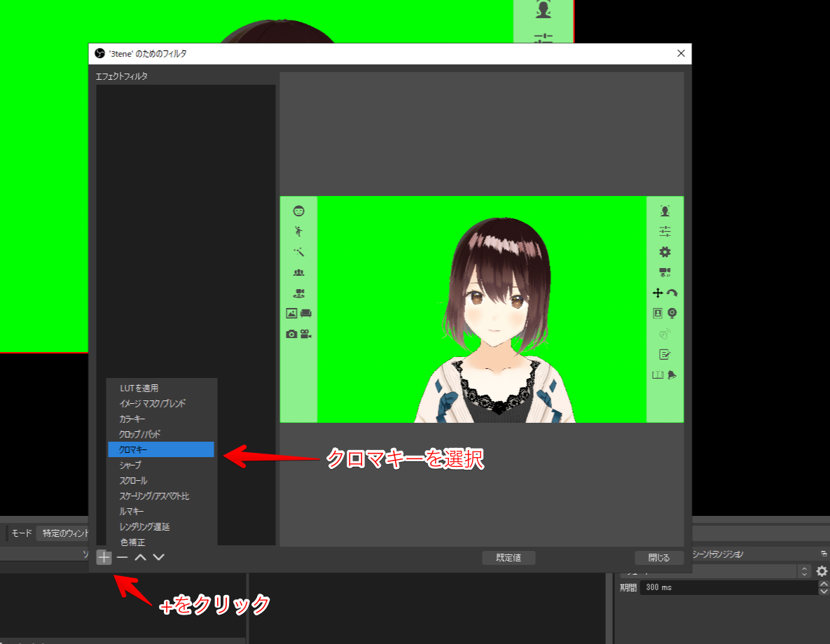Image resolution: width=830 pixels, height=644 pixels.
Task: Toggle the webcam icon in the right sidebar
Action: point(672,313)
